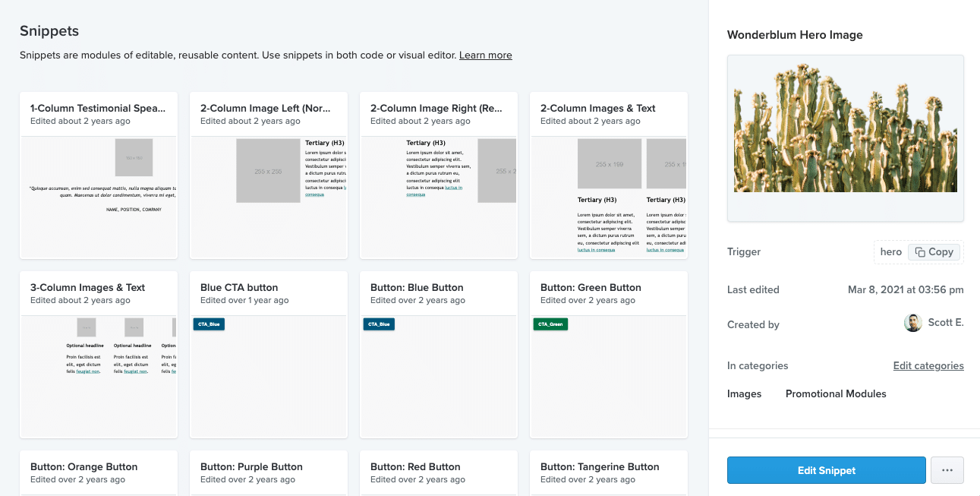
Task: Select the Button: Blue Button snippet card
Action: click(439, 355)
